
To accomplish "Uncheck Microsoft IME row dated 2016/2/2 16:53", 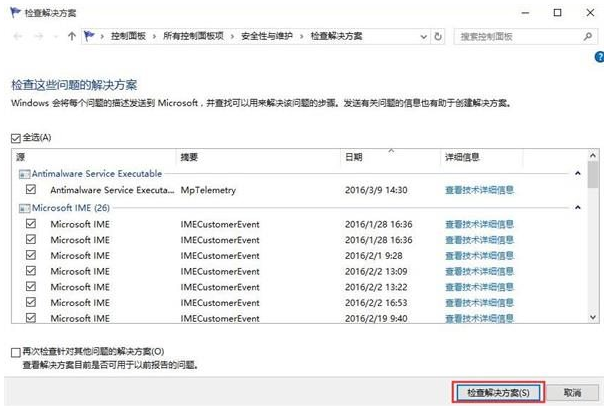I will tap(31, 302).
